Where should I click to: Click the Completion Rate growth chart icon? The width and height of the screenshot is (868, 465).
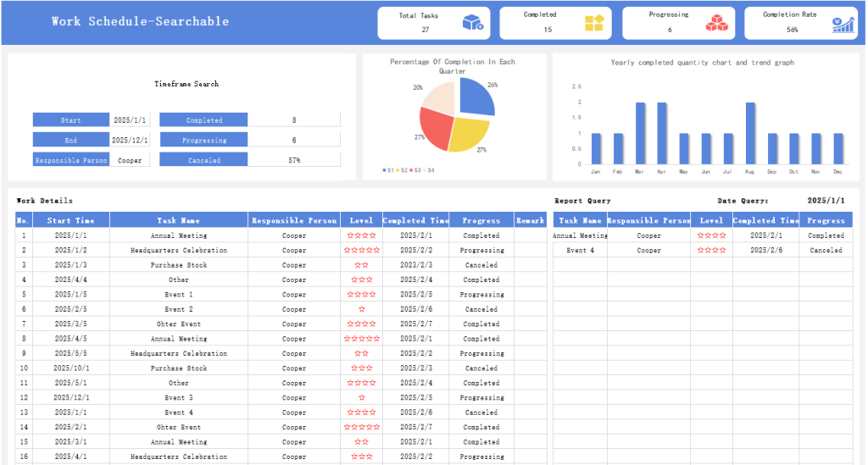842,25
